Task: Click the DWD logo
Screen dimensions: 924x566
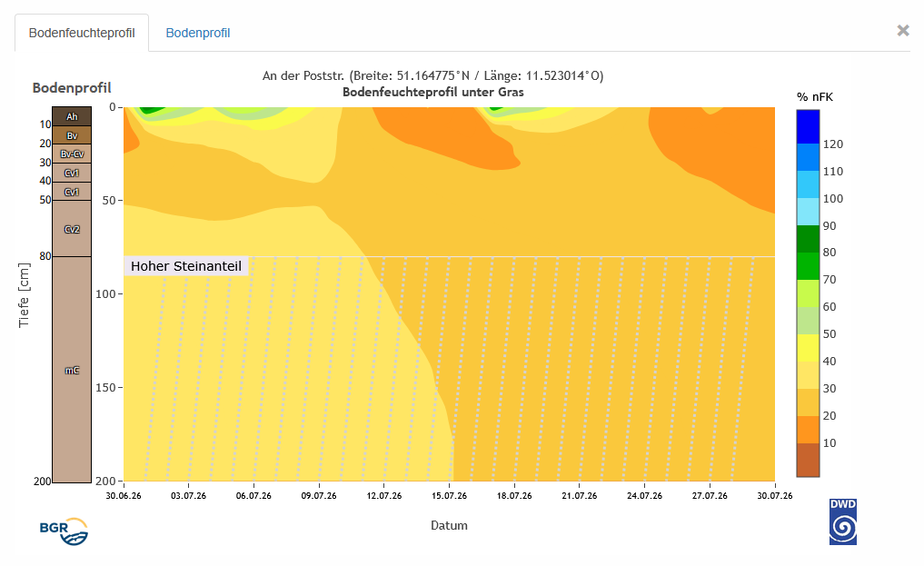Action: point(842,521)
